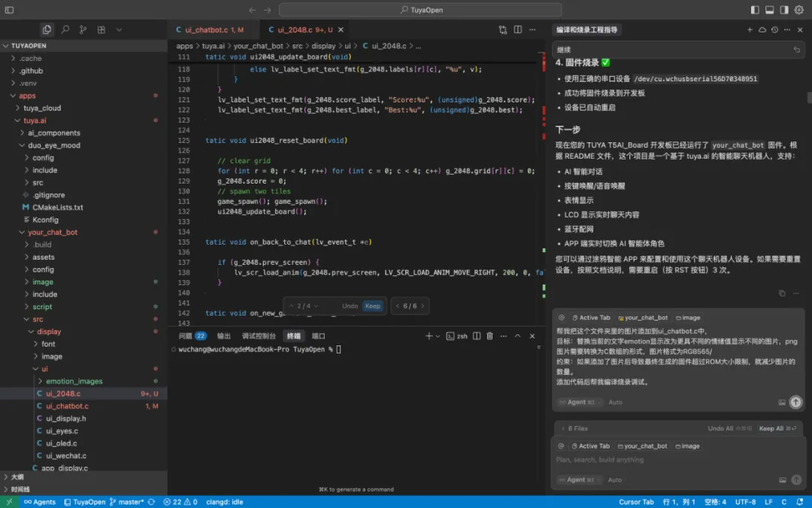Attach image in the 'Plan, search, build anything' box
The width and height of the screenshot is (812, 508).
coord(783,479)
